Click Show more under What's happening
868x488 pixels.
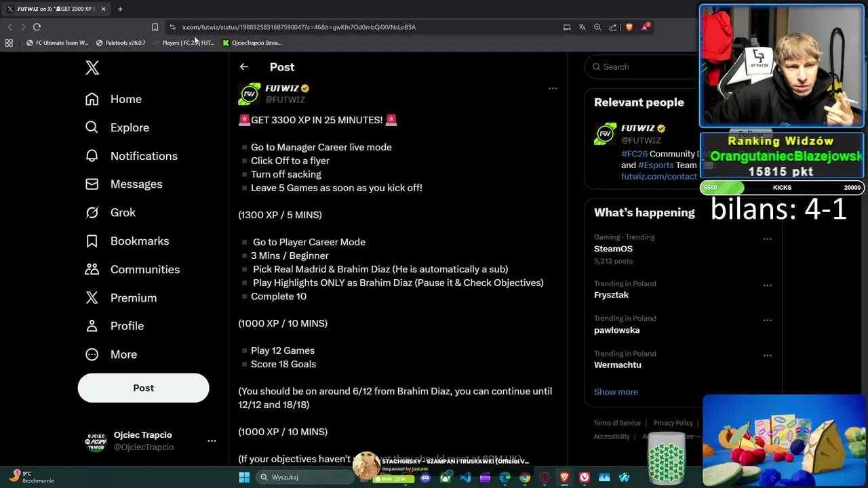[x=616, y=392]
